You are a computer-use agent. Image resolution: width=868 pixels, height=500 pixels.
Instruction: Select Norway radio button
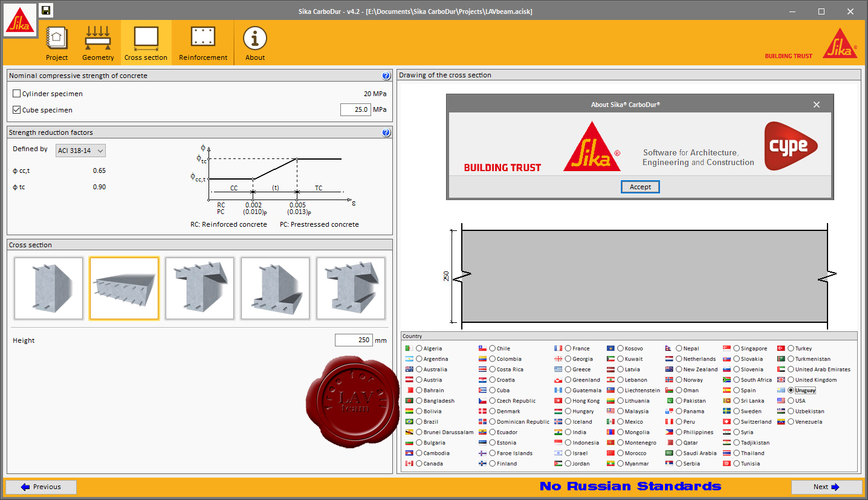tap(679, 380)
